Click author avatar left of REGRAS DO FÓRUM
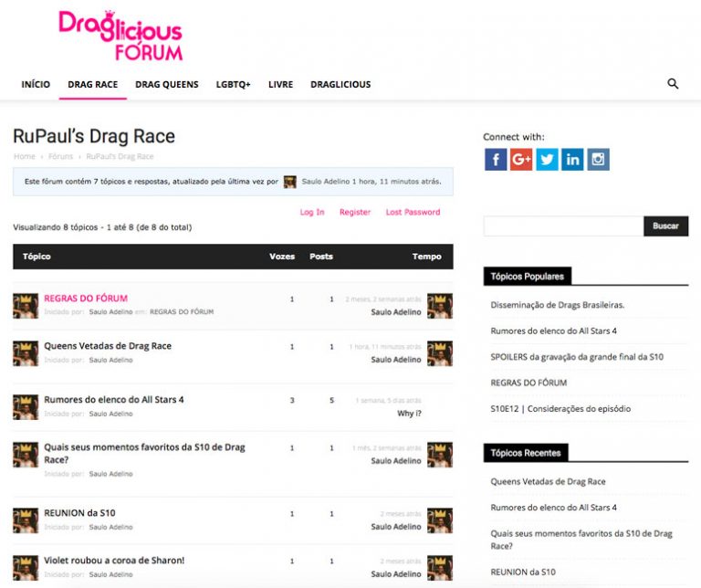The image size is (701, 588). (26, 306)
